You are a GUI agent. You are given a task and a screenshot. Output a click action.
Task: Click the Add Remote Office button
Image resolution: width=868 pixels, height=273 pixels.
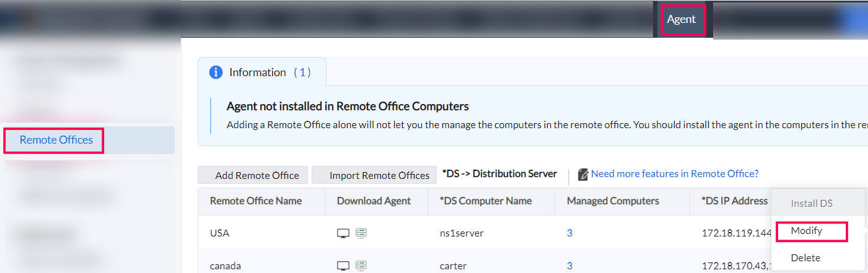click(x=256, y=175)
